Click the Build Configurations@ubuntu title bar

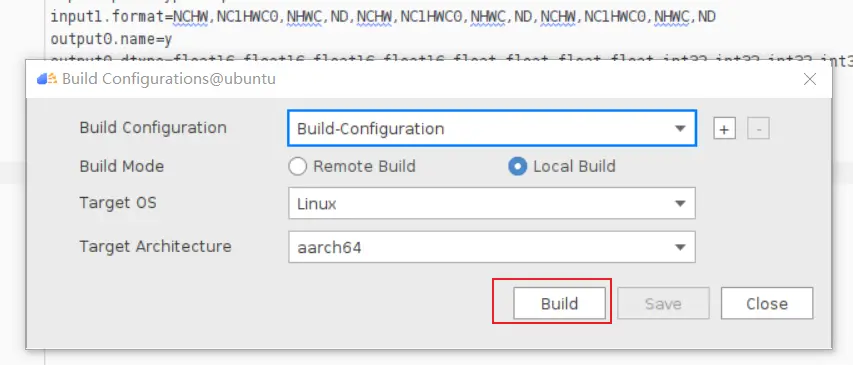point(429,79)
